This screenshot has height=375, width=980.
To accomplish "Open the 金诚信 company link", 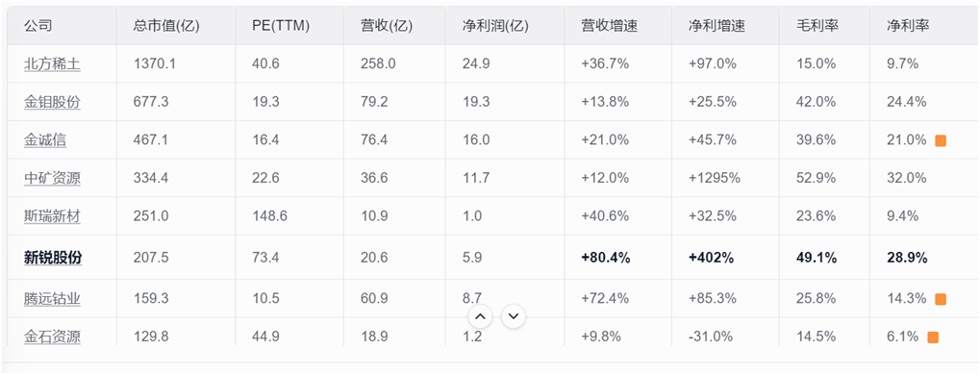I will pyautogui.click(x=45, y=140).
